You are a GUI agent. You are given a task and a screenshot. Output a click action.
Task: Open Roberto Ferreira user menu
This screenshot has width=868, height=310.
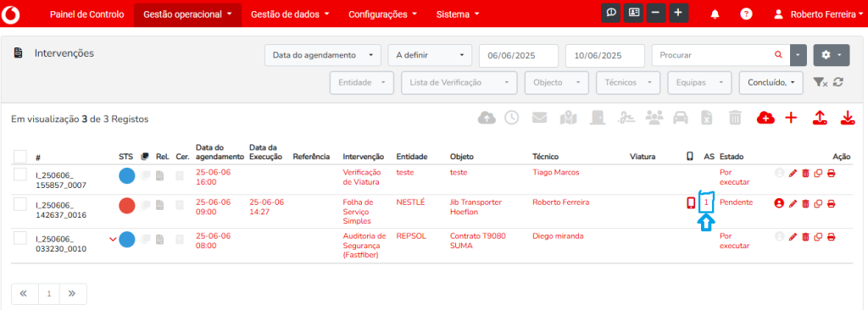click(820, 14)
